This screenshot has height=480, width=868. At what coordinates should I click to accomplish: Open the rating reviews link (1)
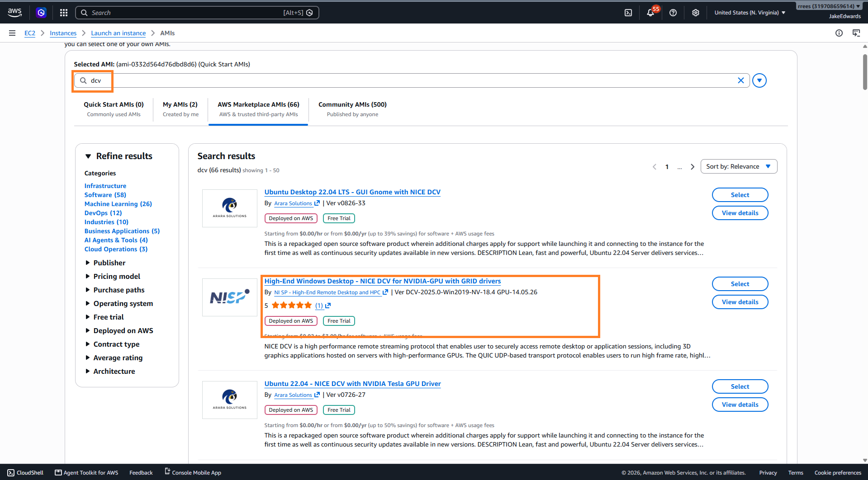(323, 306)
